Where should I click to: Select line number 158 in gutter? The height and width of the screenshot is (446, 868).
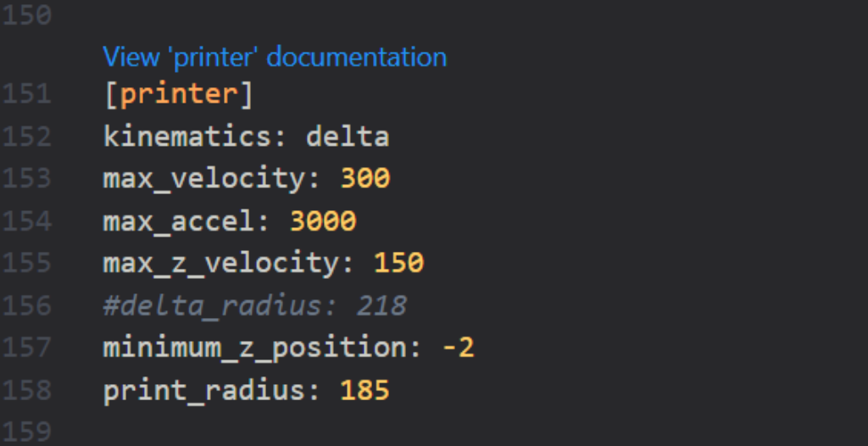tap(27, 390)
